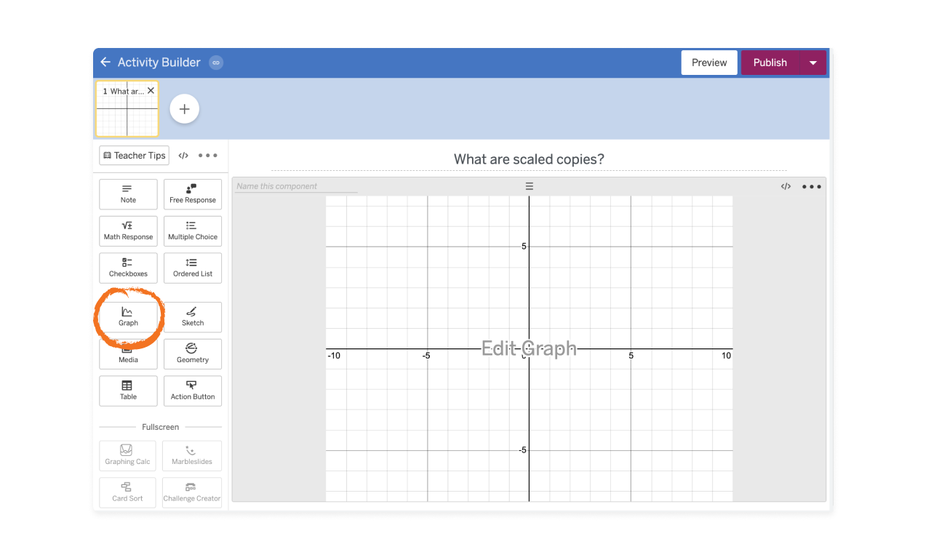This screenshot has width=931, height=560.
Task: Add a Checkboxes component
Action: click(128, 268)
